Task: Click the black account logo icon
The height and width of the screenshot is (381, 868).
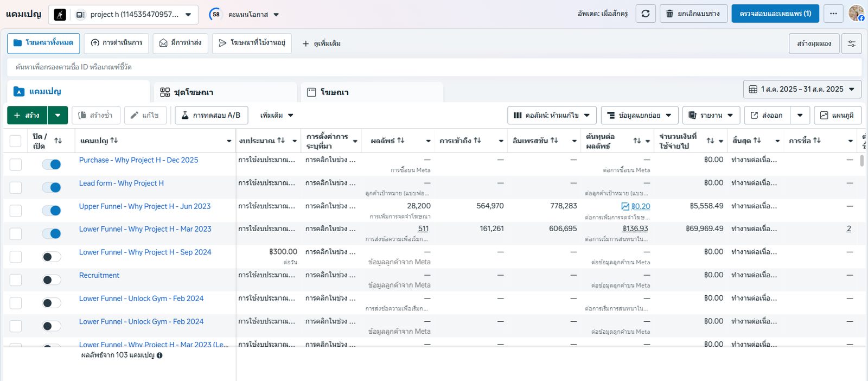Action: coord(60,15)
